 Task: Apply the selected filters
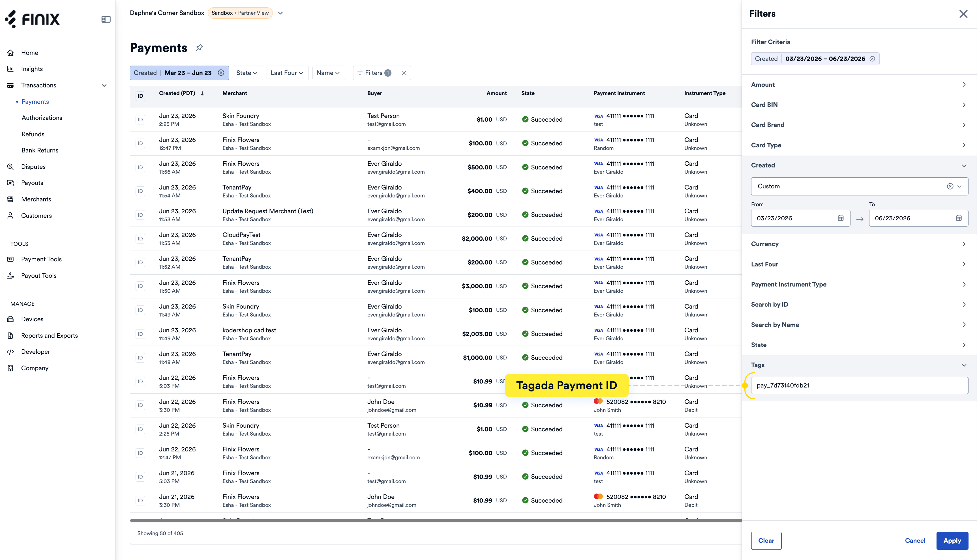[x=952, y=540]
